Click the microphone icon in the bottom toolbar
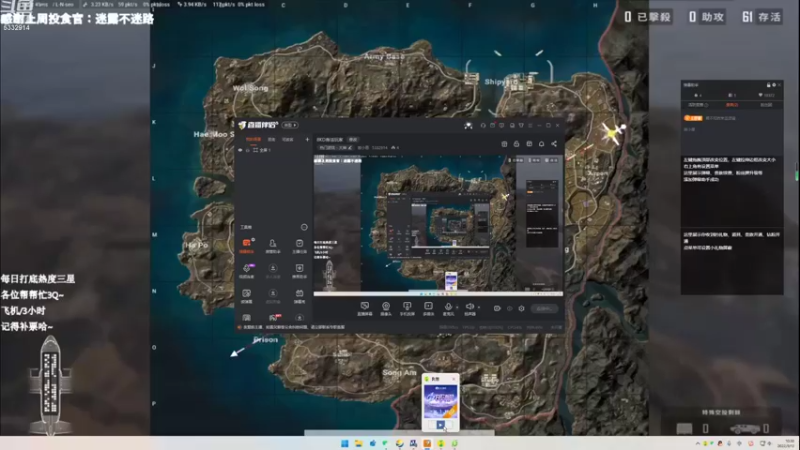This screenshot has height=450, width=800. tap(448, 308)
